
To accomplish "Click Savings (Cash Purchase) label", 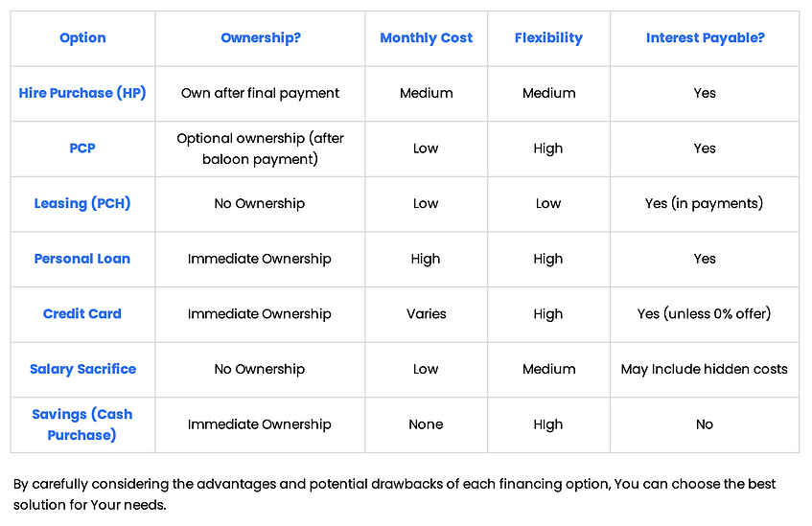I will tap(82, 424).
